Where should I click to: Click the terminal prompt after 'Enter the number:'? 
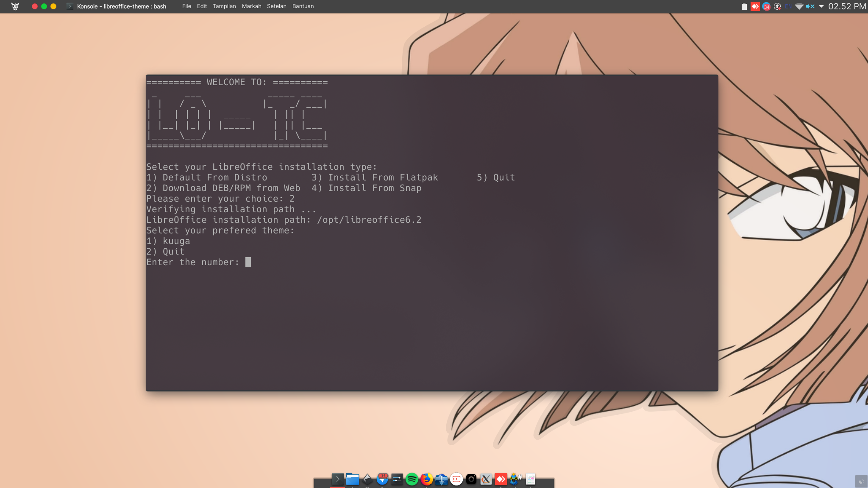click(x=248, y=262)
